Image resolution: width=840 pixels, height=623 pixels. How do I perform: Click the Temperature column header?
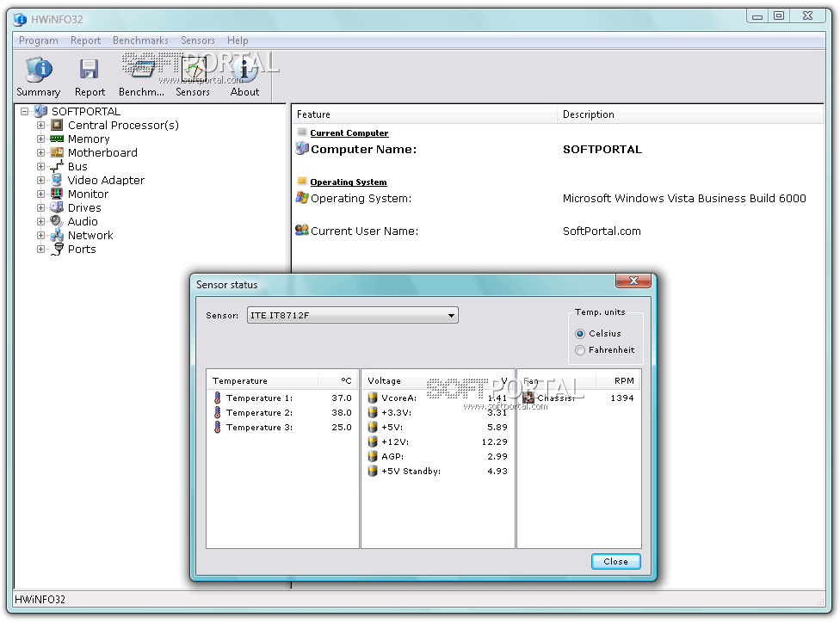[262, 381]
